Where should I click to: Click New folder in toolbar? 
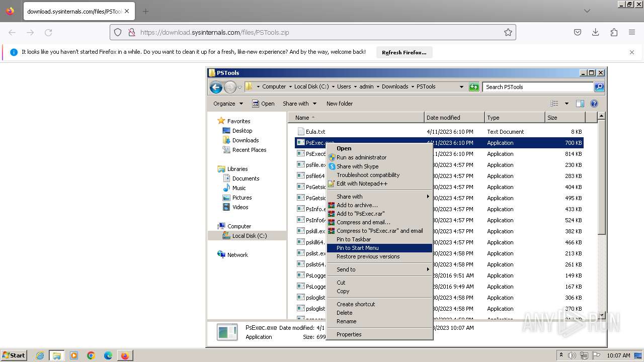click(x=340, y=104)
